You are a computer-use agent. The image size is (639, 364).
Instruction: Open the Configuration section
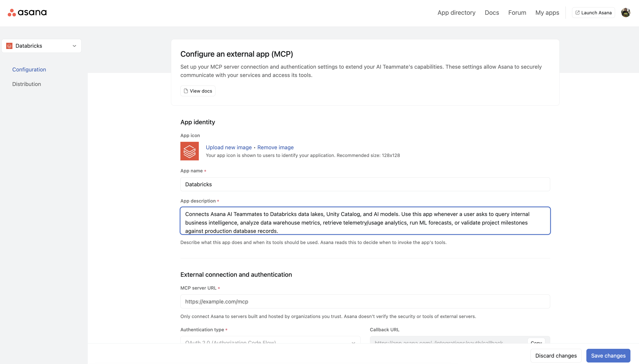pyautogui.click(x=29, y=70)
